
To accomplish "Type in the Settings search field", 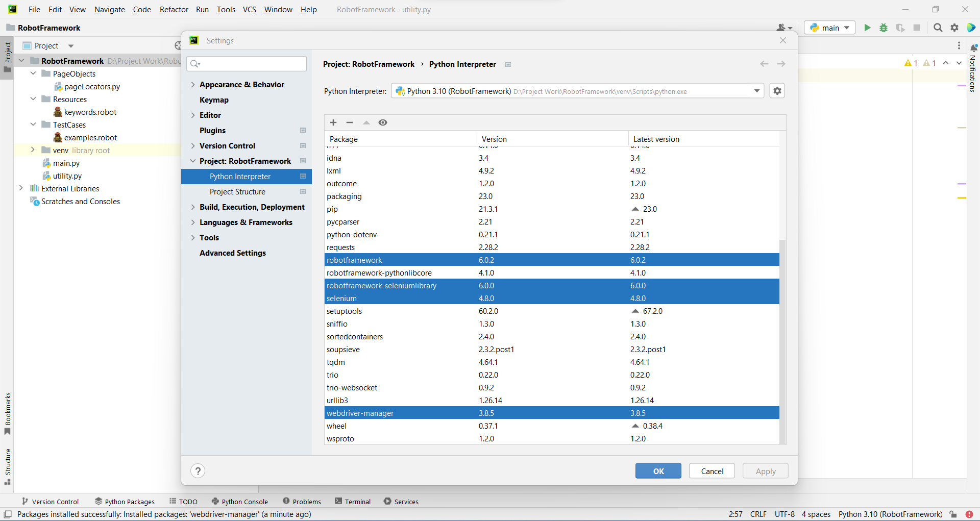I will point(247,63).
